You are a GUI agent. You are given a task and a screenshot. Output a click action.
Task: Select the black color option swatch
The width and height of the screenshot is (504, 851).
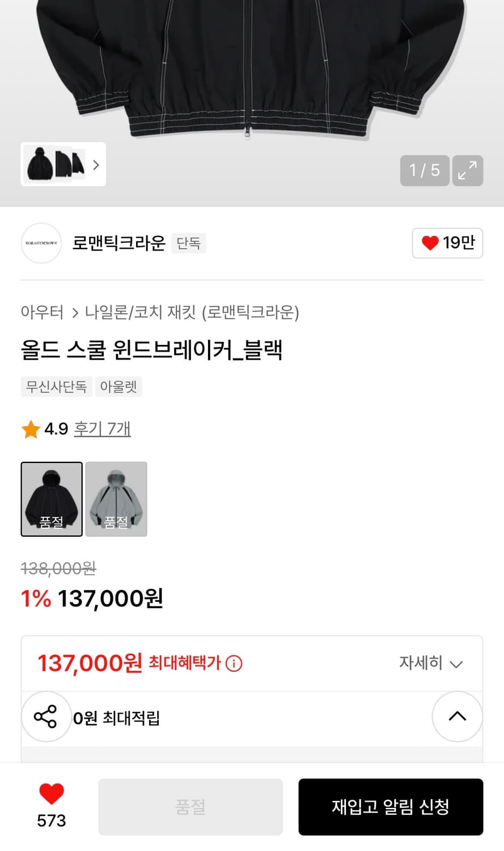(52, 499)
